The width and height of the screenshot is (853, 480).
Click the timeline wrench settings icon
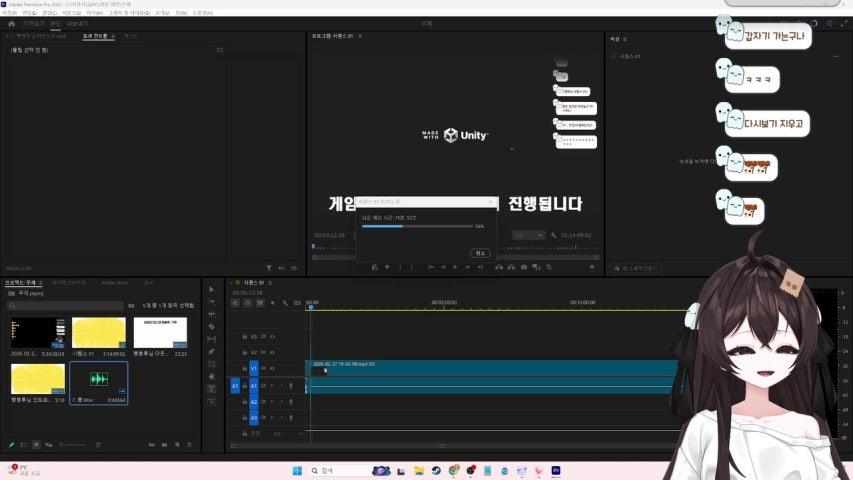pyautogui.click(x=286, y=303)
